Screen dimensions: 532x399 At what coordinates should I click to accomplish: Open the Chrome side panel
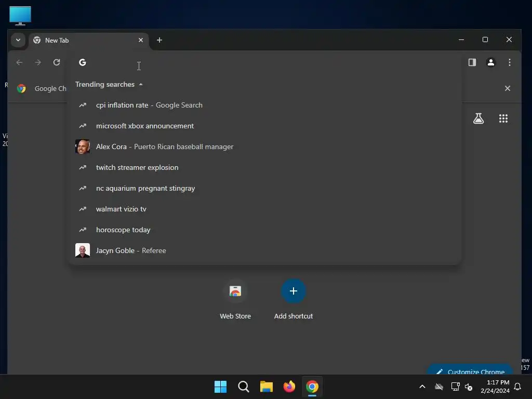coord(472,62)
